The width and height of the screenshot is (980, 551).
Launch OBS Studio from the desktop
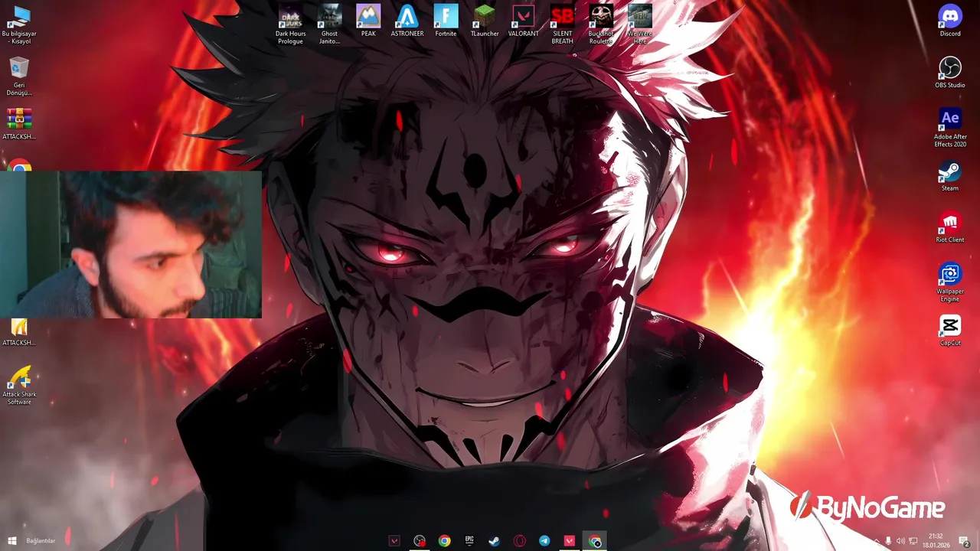click(x=950, y=72)
